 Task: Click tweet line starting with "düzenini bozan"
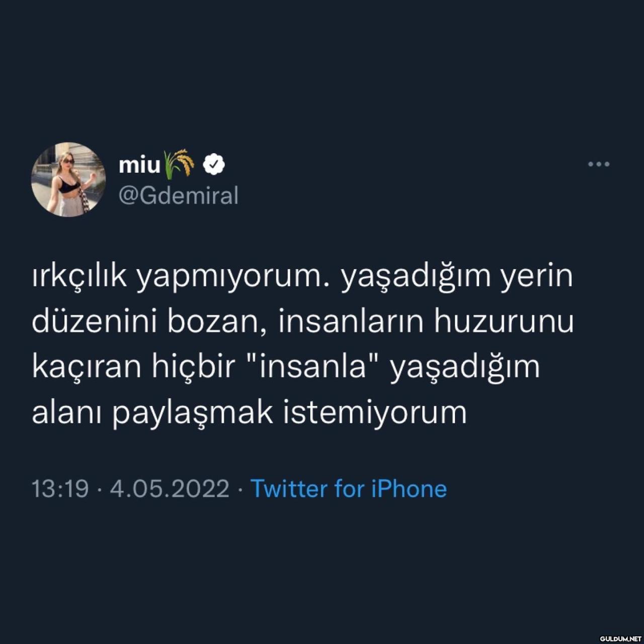[x=303, y=321]
